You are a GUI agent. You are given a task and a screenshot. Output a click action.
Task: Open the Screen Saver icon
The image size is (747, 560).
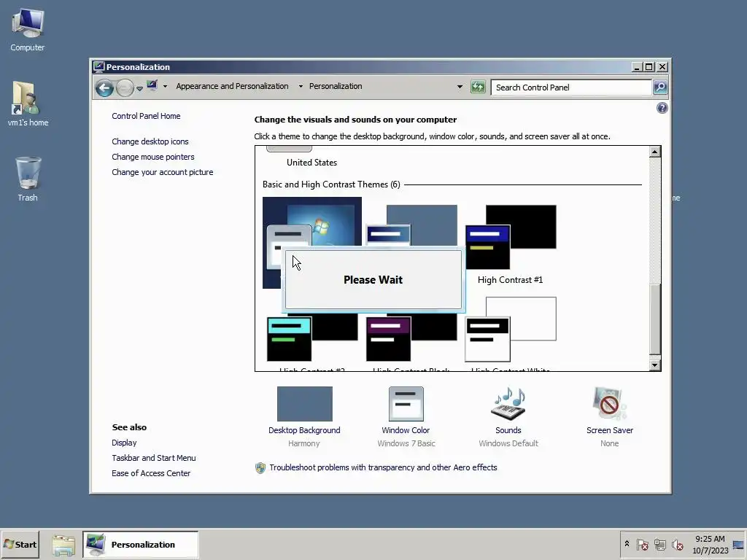(609, 404)
